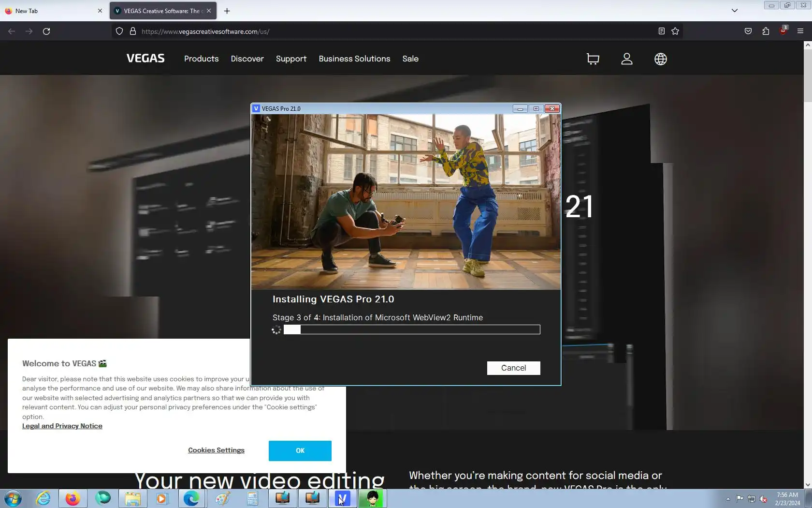Open a new browser tab
This screenshot has height=508, width=812.
click(227, 11)
